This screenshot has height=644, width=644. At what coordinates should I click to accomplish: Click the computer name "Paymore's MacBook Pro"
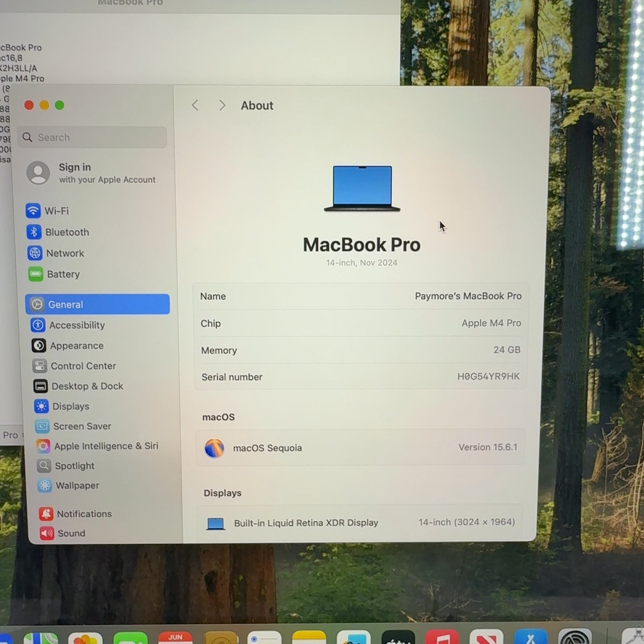pyautogui.click(x=468, y=296)
